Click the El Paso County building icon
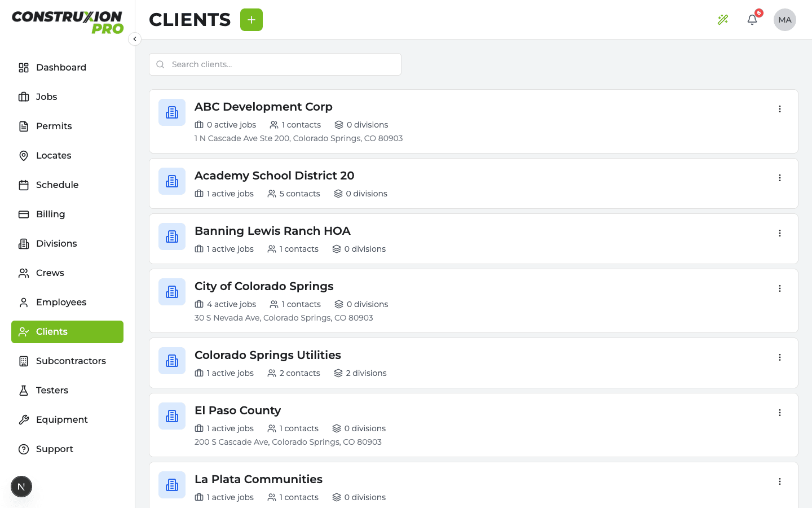This screenshot has height=508, width=812. point(172,416)
